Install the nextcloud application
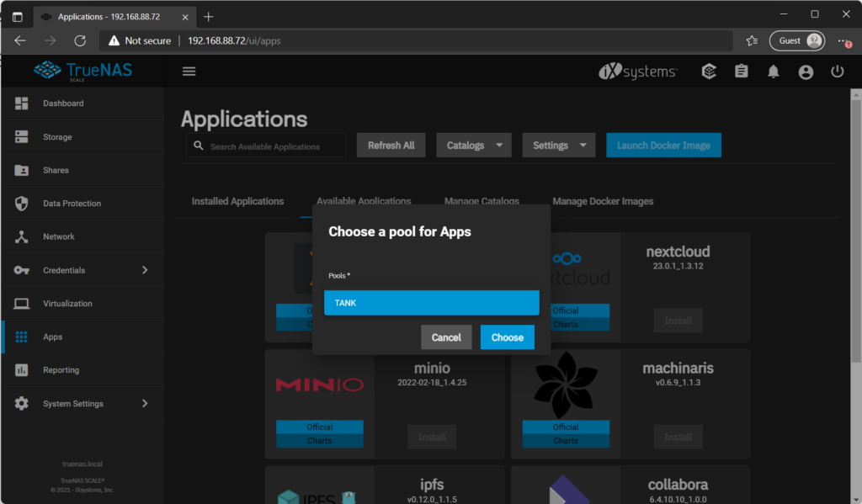The image size is (862, 504). pyautogui.click(x=678, y=321)
